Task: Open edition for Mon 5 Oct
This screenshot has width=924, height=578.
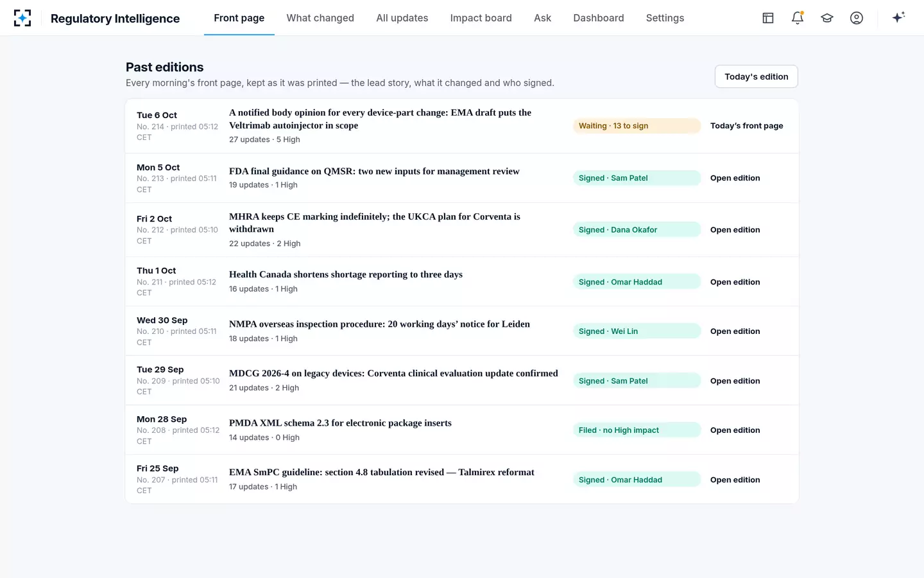Action: tap(735, 178)
